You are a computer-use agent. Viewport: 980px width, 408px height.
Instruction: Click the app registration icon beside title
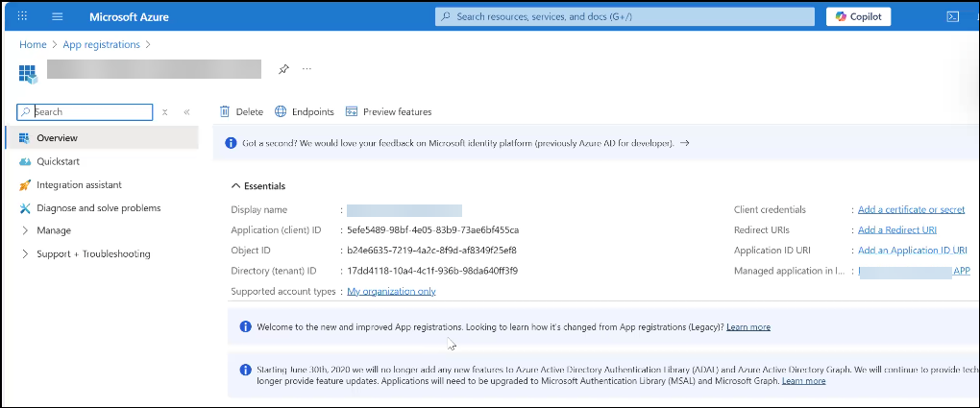click(28, 74)
